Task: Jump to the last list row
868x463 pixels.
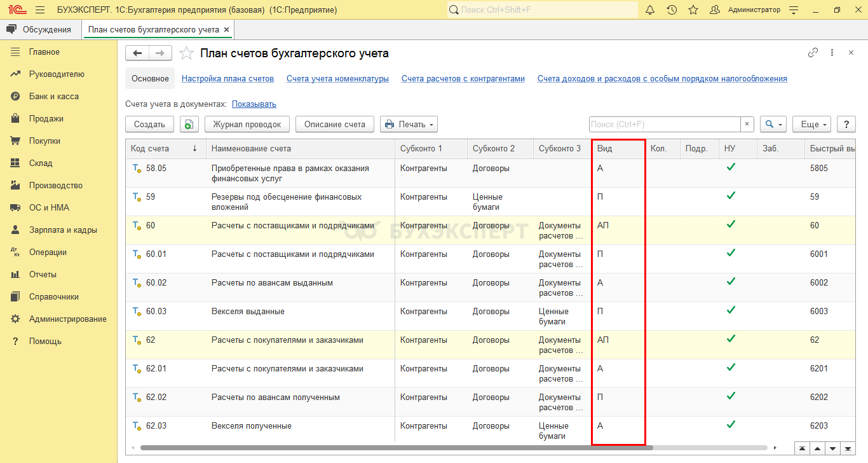Action: tap(848, 448)
